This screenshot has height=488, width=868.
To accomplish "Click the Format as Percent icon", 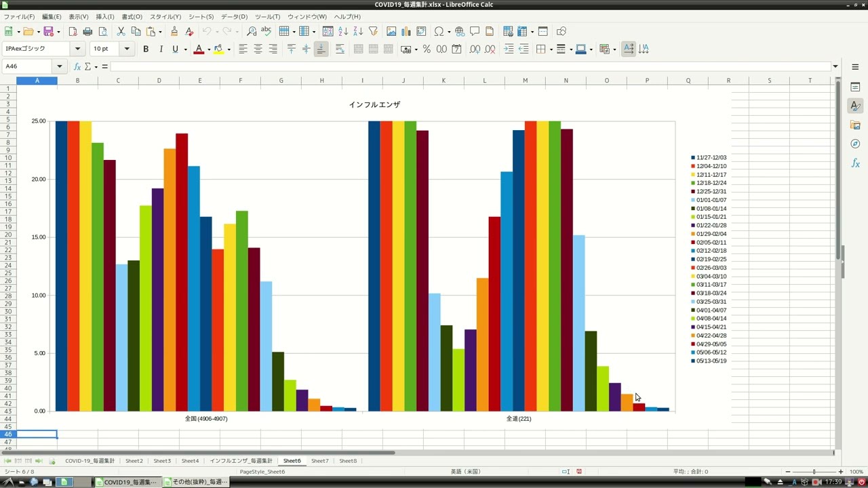I will [427, 49].
